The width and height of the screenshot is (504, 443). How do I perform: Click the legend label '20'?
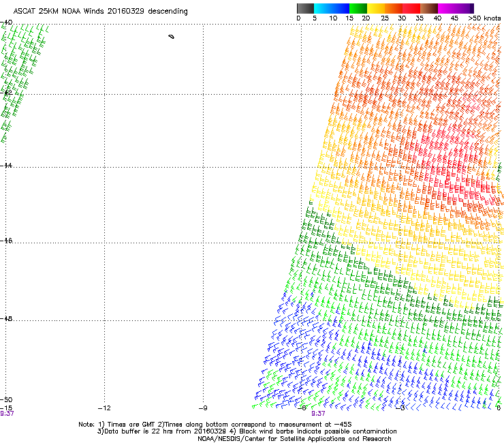[366, 18]
